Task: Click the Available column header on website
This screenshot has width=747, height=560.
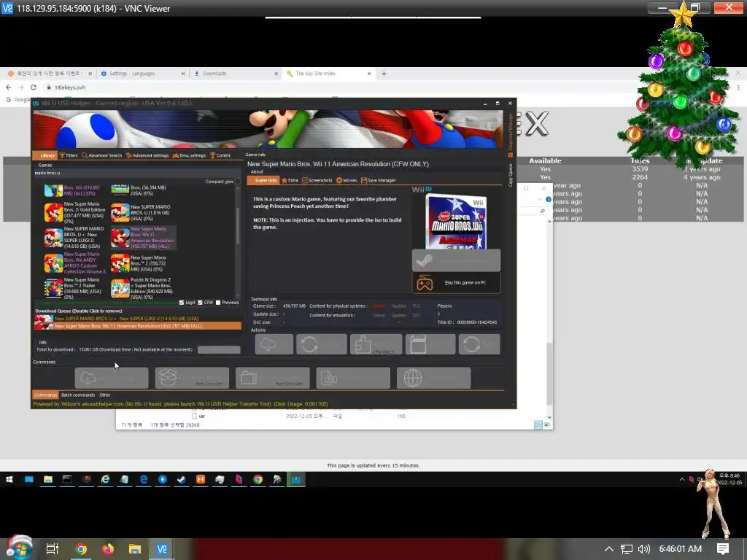Action: pyautogui.click(x=545, y=161)
